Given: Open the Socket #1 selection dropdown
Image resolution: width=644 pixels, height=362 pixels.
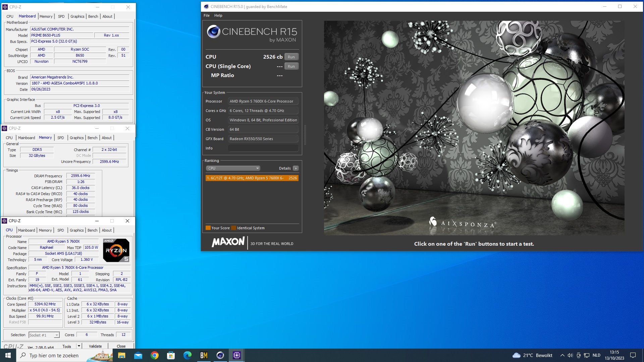Looking at the screenshot, I should click(44, 335).
